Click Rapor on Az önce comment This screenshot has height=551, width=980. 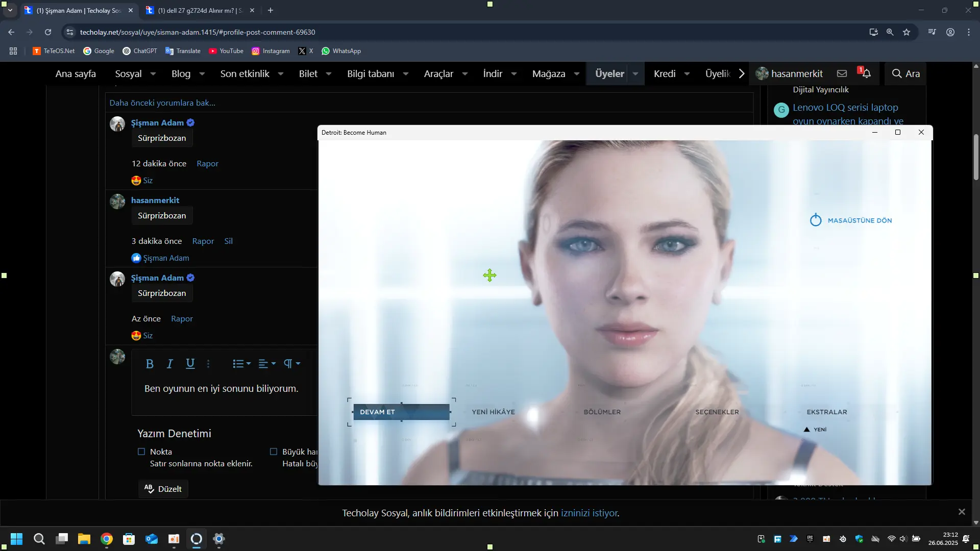182,319
